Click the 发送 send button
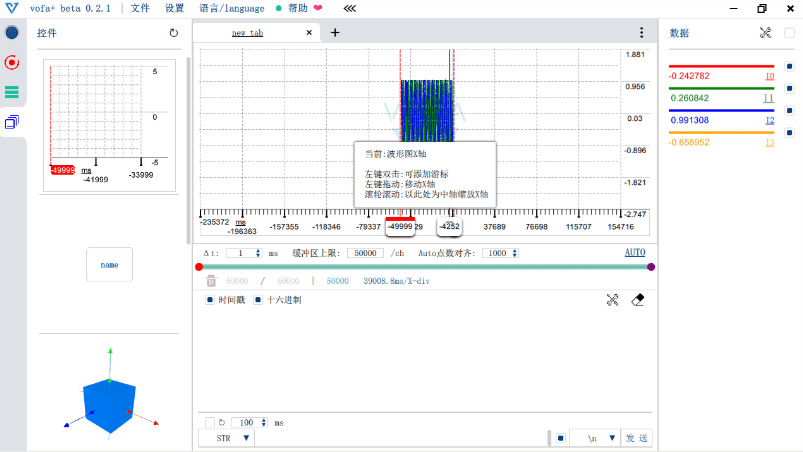803x452 pixels. (636, 438)
